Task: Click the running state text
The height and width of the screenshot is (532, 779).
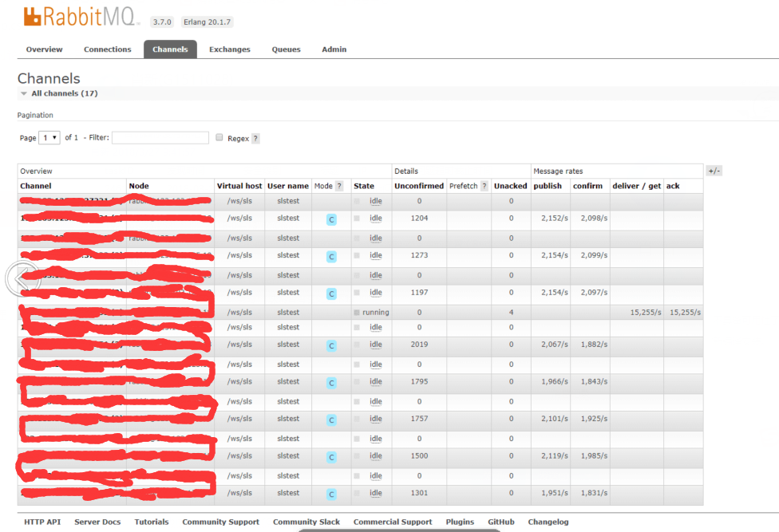Action: coord(376,313)
